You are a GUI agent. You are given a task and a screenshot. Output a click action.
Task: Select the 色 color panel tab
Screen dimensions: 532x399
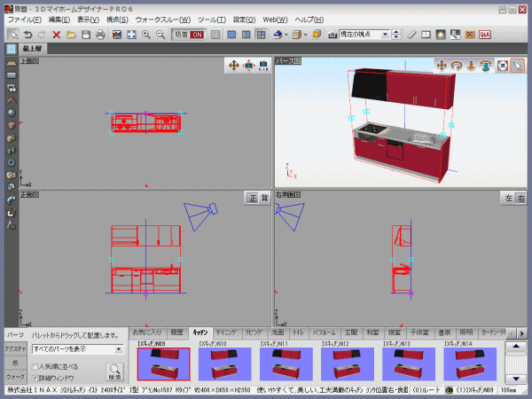coord(14,364)
